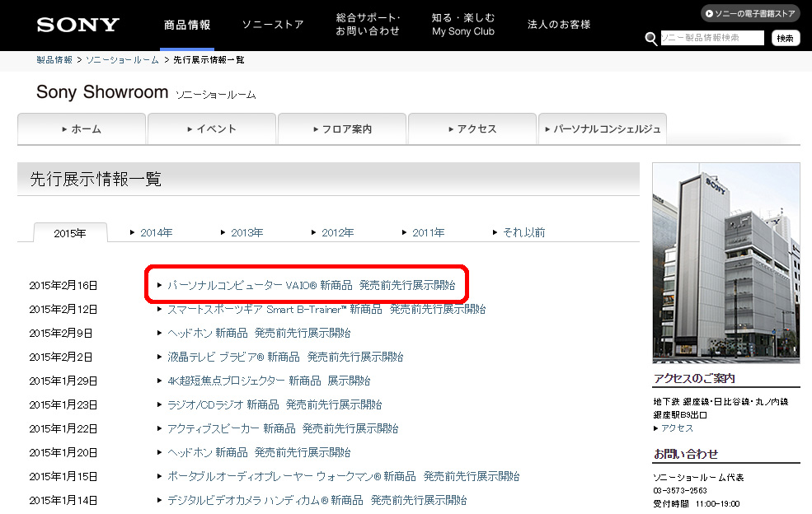Screen dimensions: 812x514
Task: Switch to the イベント showroom tab
Action: click(212, 128)
